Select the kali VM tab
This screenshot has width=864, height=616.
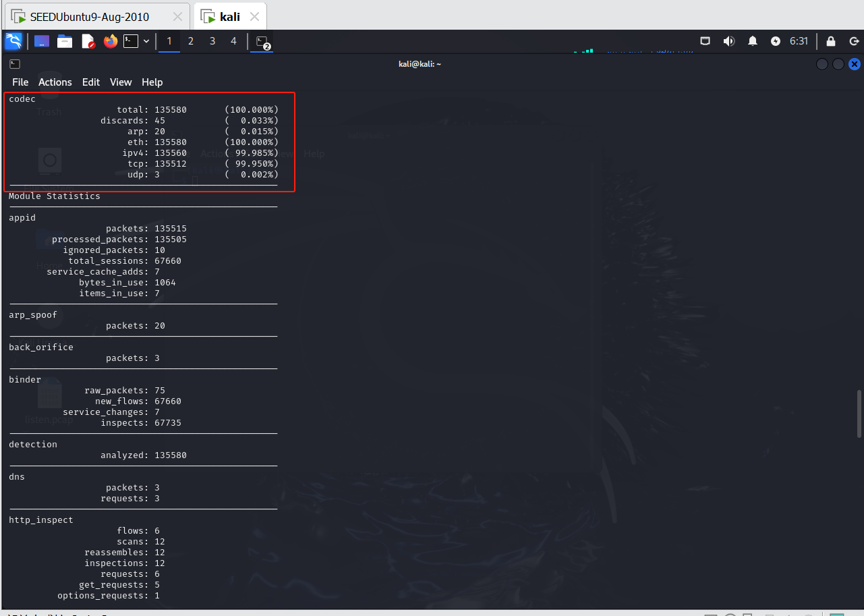pyautogui.click(x=230, y=17)
